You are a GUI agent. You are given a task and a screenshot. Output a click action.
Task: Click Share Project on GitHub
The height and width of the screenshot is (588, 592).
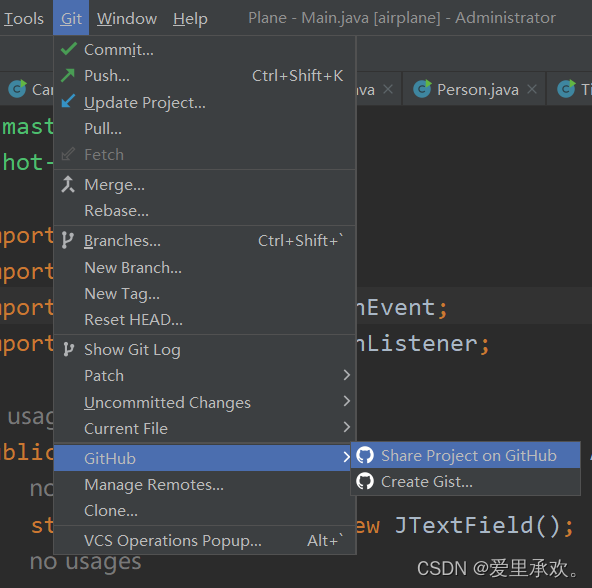(466, 455)
